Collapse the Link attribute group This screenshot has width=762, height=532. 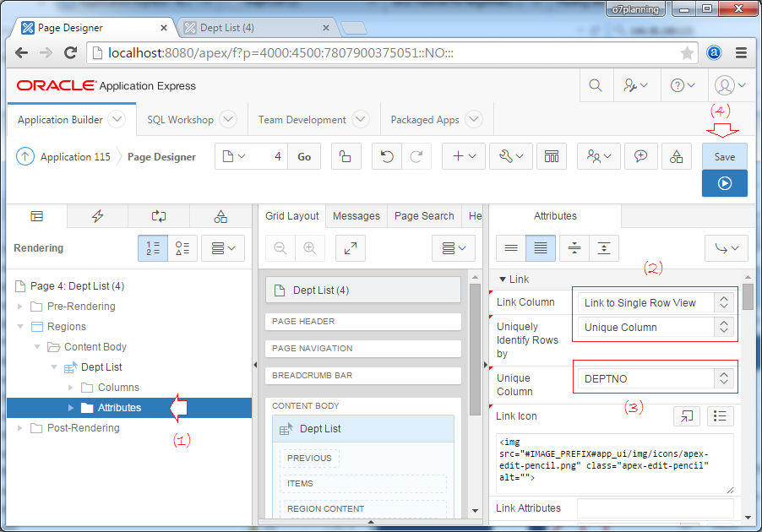[503, 280]
